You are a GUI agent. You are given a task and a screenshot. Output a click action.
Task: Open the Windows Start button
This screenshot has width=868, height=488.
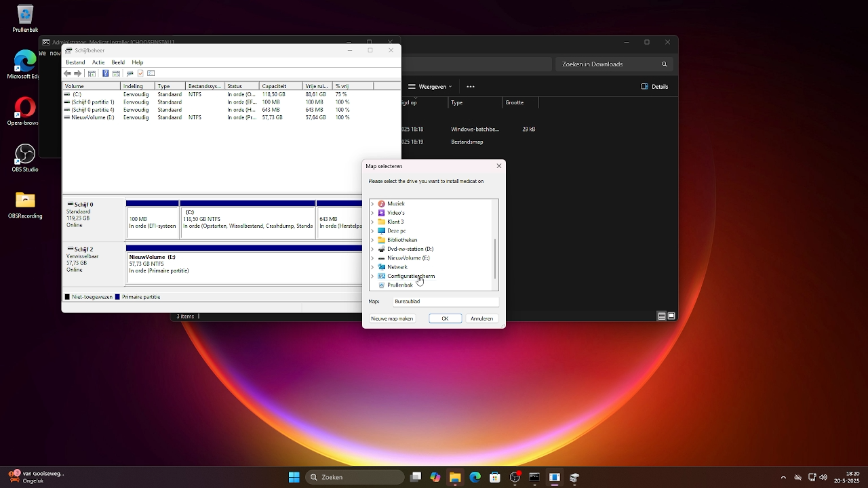pyautogui.click(x=294, y=477)
